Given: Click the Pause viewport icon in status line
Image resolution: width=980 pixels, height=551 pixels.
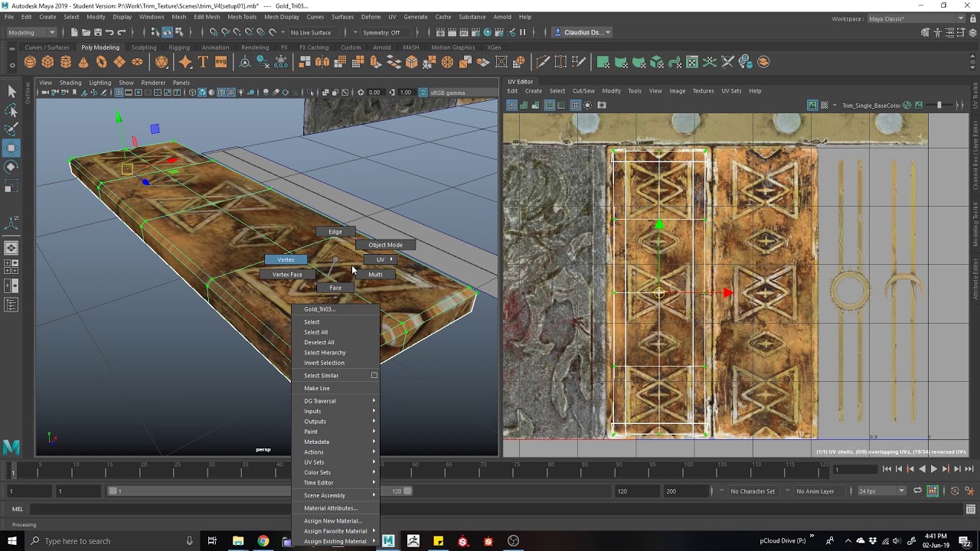Looking at the screenshot, I should [523, 32].
